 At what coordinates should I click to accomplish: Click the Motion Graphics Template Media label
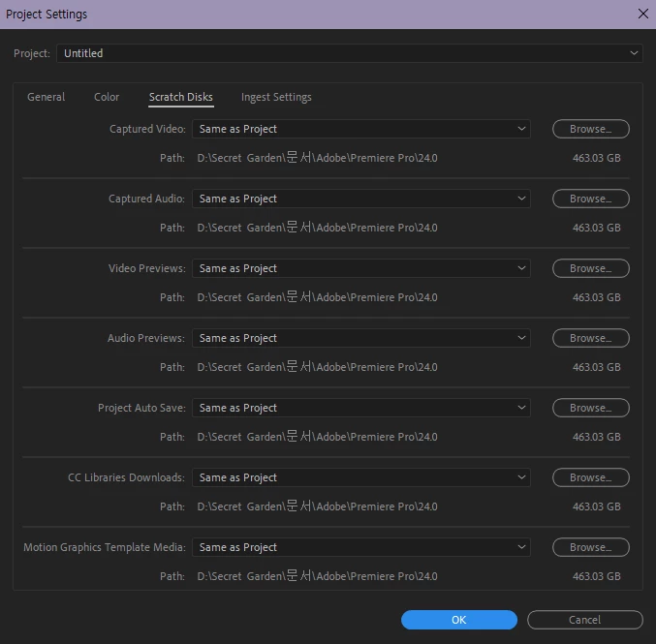click(x=105, y=547)
